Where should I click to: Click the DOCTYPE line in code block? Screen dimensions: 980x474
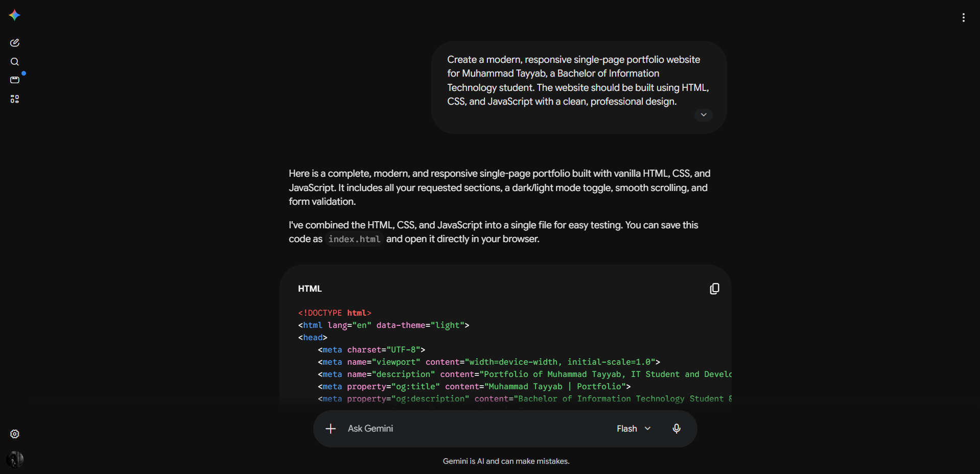tap(335, 313)
